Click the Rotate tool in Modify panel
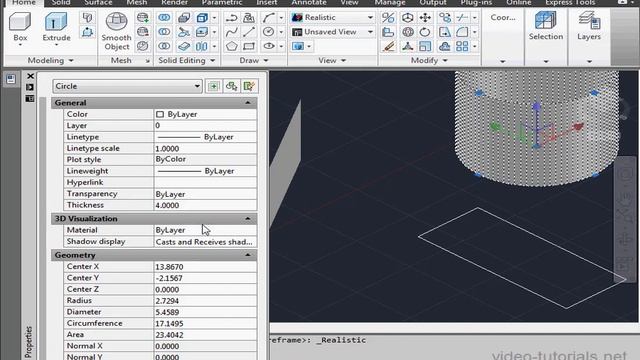The image size is (640, 360). (x=425, y=32)
